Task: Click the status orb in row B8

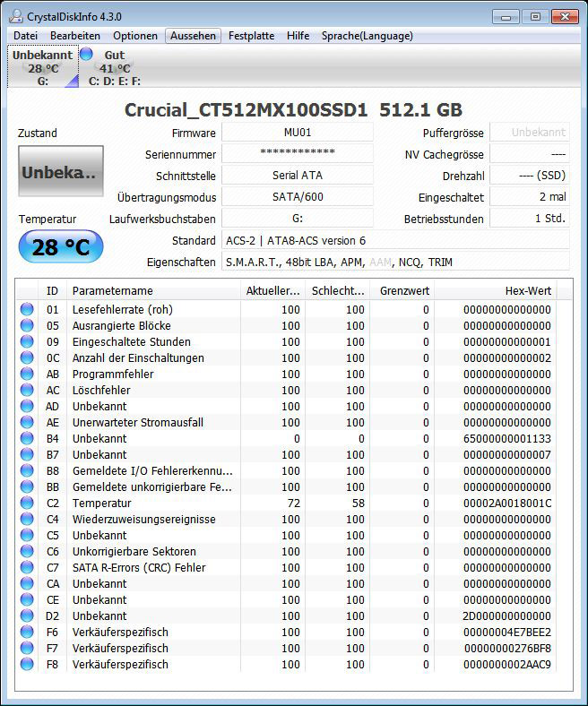Action: (x=27, y=470)
